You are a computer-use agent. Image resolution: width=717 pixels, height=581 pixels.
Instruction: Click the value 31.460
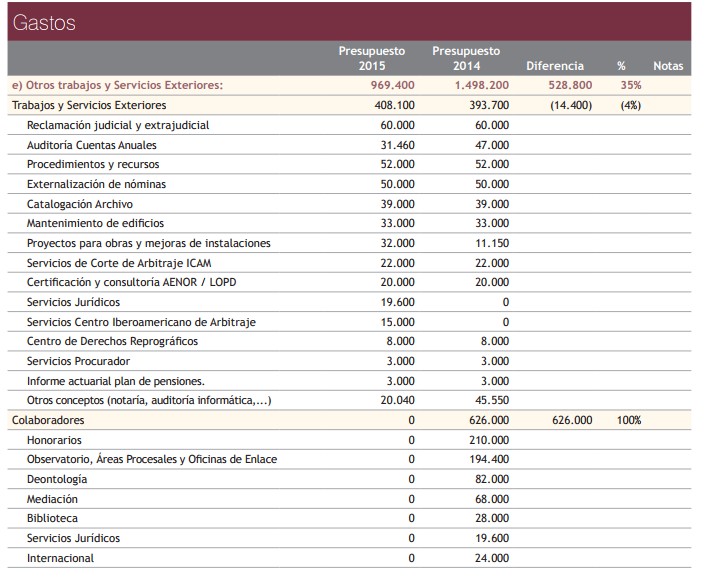397,145
